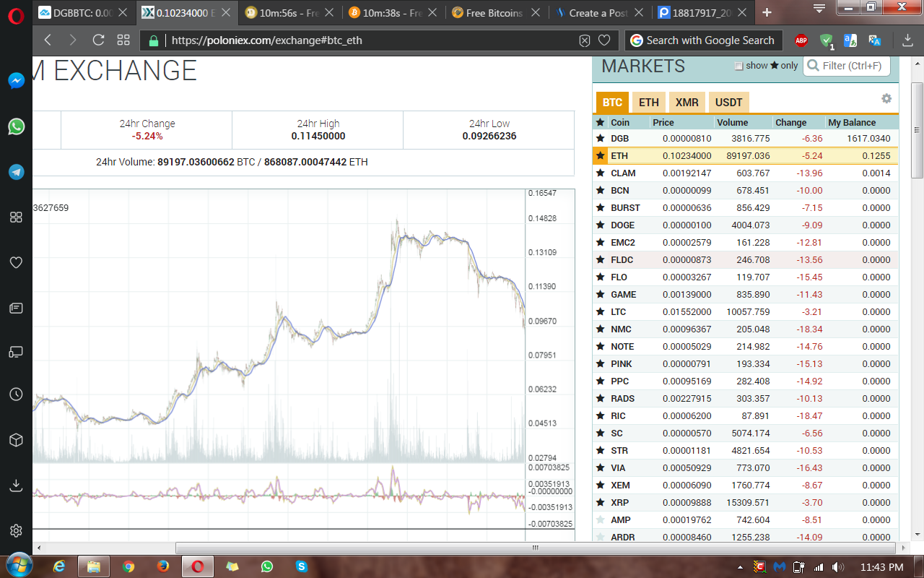Open Messenger in Opera sidebar
Viewport: 924px width, 578px height.
click(16, 81)
